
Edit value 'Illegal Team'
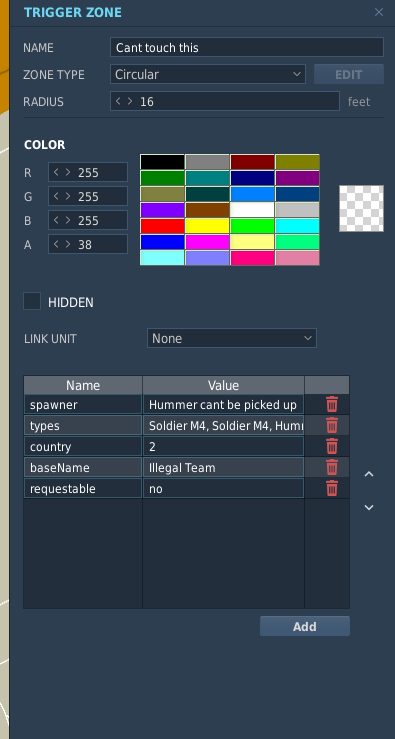223,467
